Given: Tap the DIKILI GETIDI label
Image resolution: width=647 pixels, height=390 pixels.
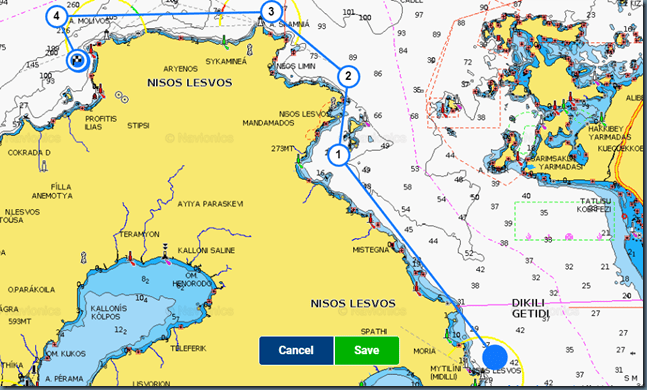Looking at the screenshot, I should pos(530,309).
